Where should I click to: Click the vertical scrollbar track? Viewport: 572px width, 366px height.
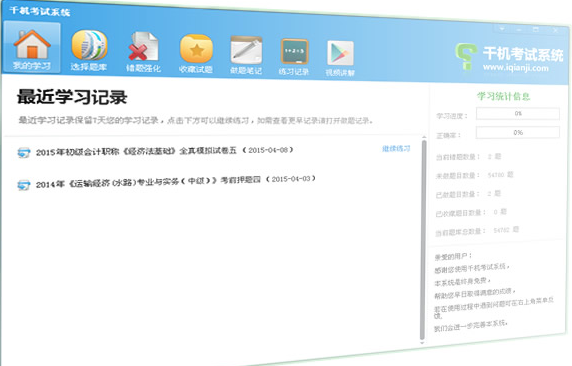423,240
